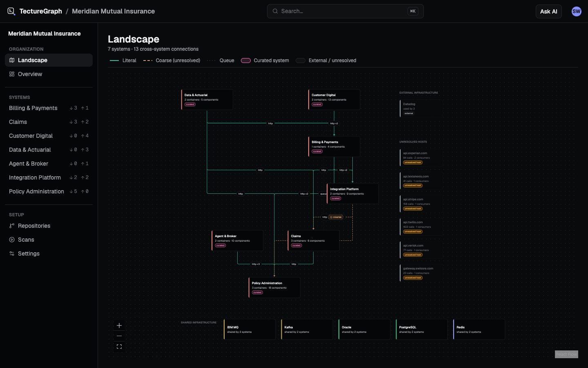The height and width of the screenshot is (368, 588).
Task: Click the api.verisk.com unresolved host
Action: [x=421, y=250]
